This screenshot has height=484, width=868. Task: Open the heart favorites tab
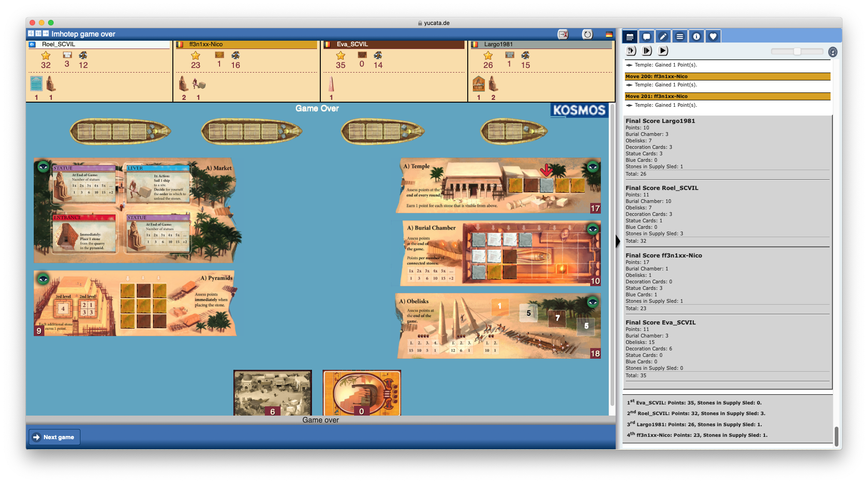(713, 37)
